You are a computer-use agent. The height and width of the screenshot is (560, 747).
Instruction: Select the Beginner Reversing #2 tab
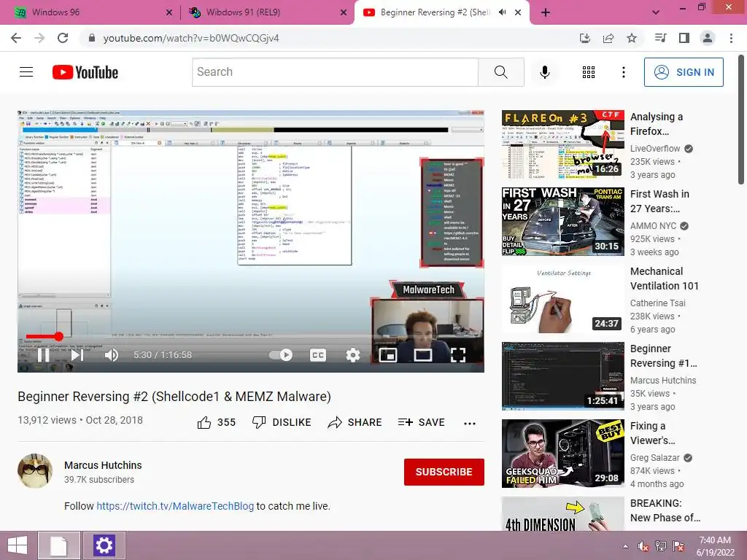pyautogui.click(x=435, y=12)
